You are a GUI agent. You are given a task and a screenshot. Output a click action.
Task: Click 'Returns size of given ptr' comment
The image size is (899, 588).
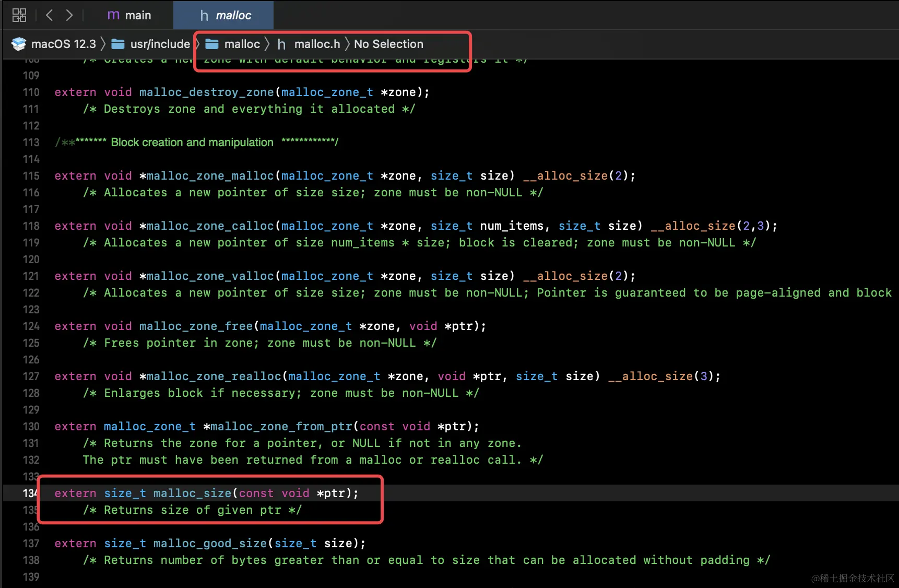tap(192, 510)
